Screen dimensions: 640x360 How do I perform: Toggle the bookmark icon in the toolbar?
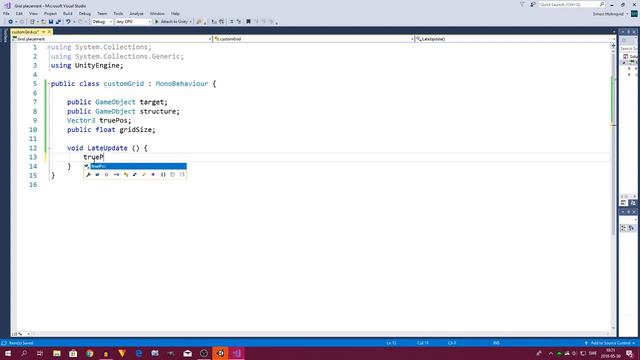(x=248, y=22)
